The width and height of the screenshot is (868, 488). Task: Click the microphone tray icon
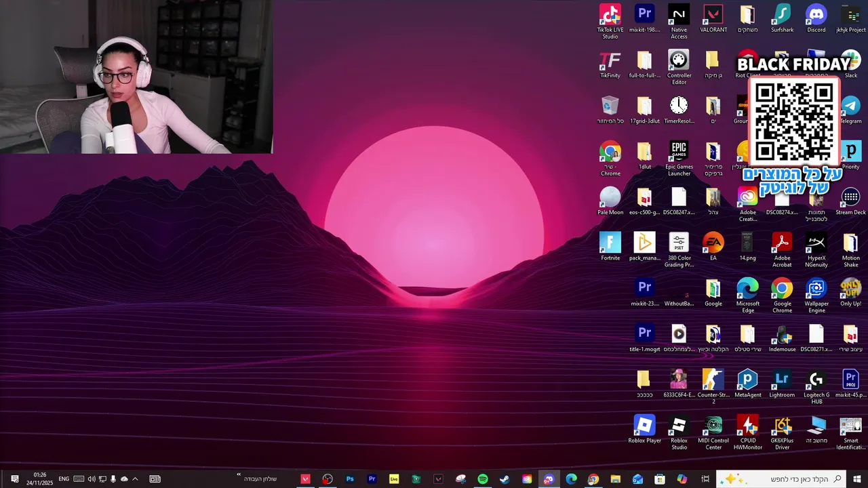tap(113, 479)
